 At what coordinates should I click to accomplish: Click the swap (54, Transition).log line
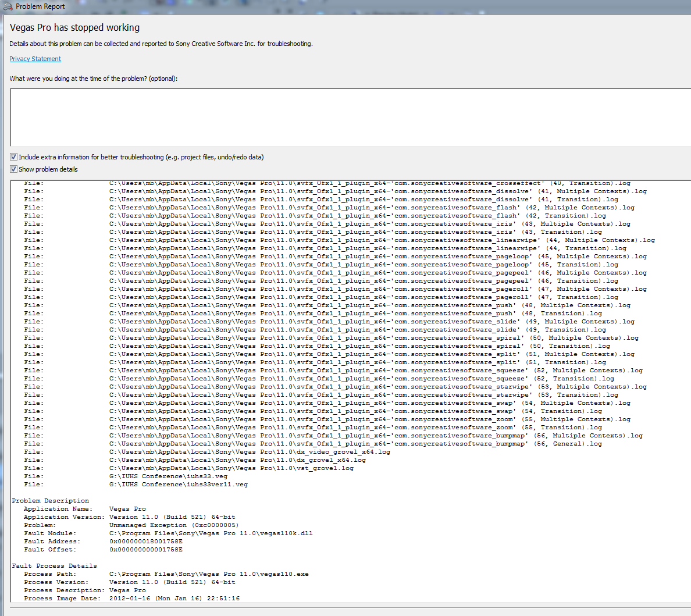pyautogui.click(x=313, y=411)
